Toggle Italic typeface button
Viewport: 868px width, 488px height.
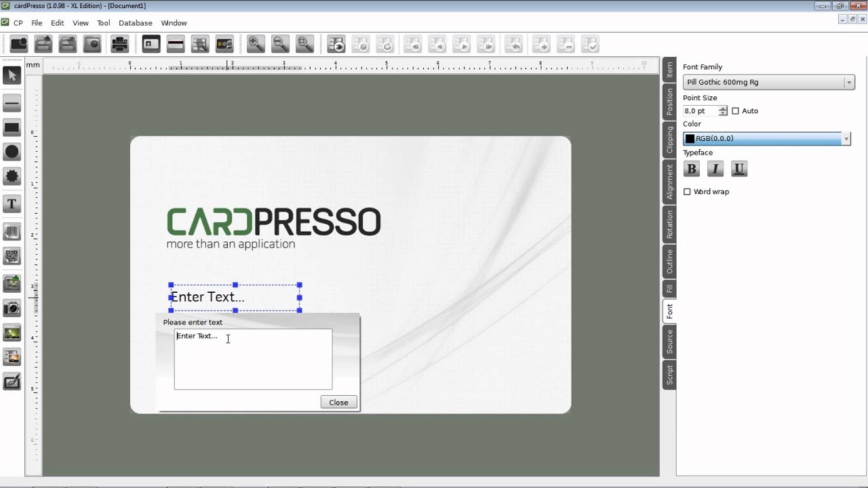(715, 169)
